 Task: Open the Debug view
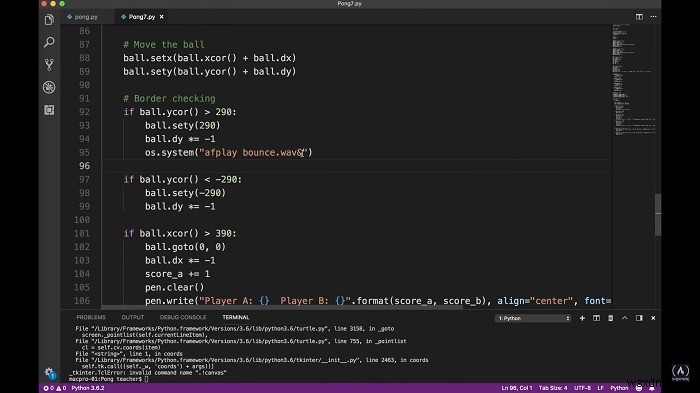49,87
